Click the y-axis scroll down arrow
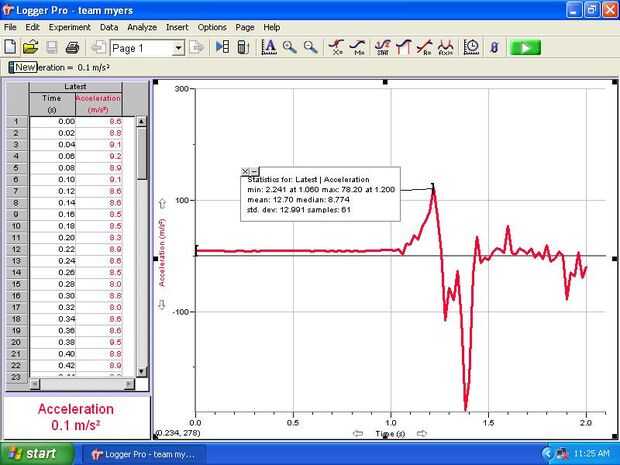This screenshot has width=620, height=465. 162,305
